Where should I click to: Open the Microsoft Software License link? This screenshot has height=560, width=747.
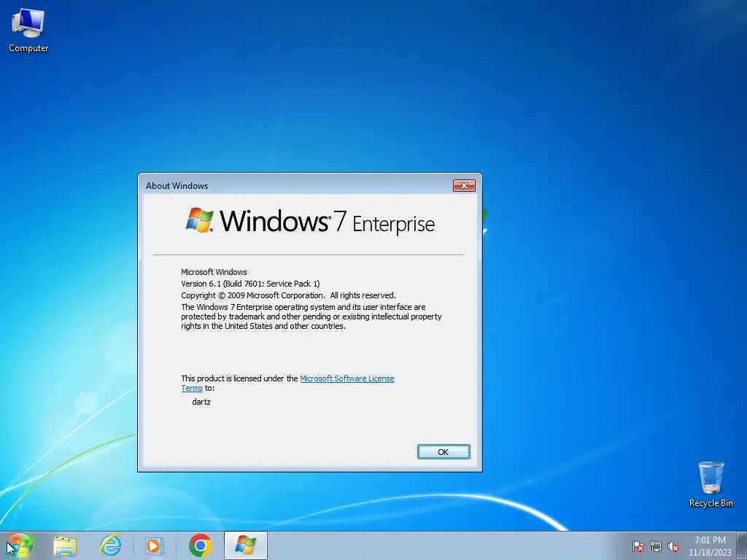(347, 378)
